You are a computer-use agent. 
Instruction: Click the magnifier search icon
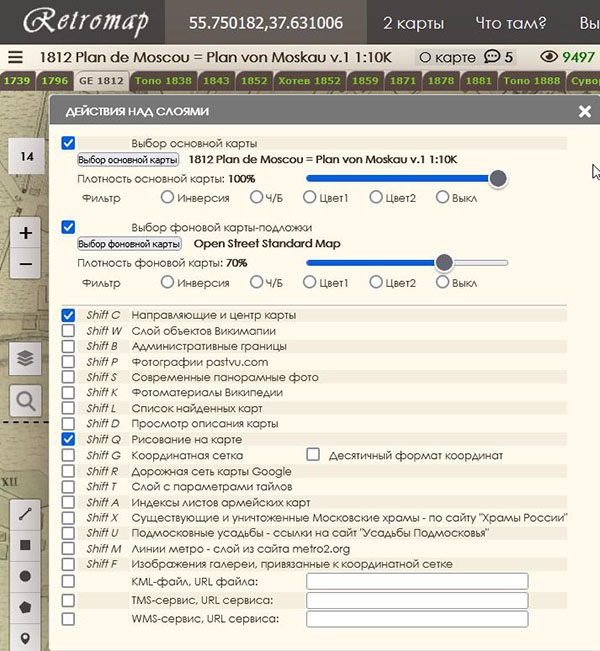(26, 401)
